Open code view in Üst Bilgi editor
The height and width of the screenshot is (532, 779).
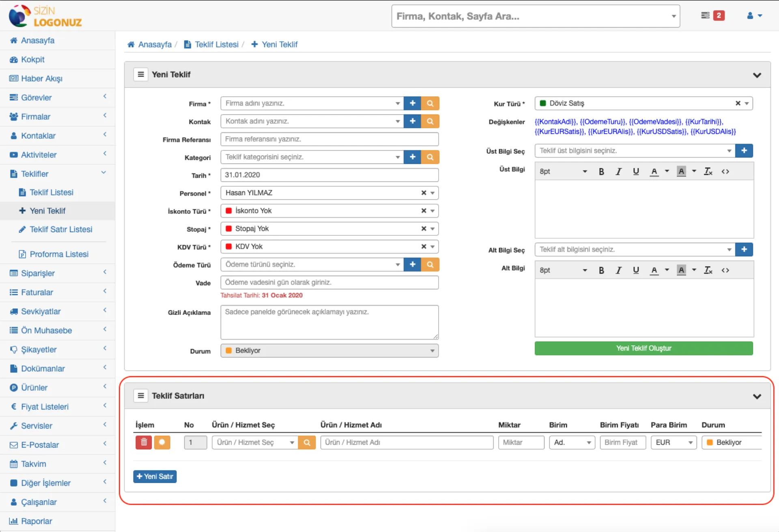point(725,172)
